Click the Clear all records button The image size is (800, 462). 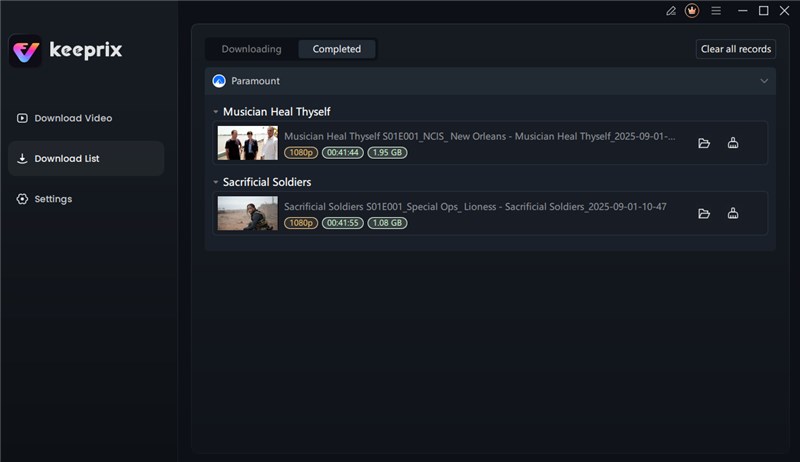[x=735, y=49]
